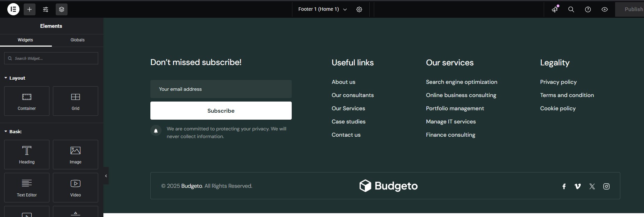The image size is (644, 217).
Task: Click the Subscribe button
Action: click(221, 111)
